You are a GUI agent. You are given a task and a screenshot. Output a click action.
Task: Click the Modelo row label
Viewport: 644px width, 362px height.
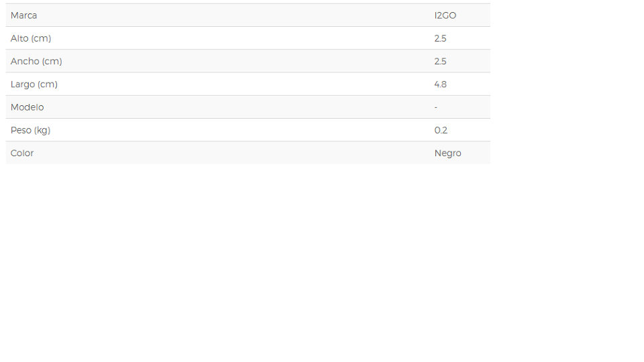[x=27, y=107]
